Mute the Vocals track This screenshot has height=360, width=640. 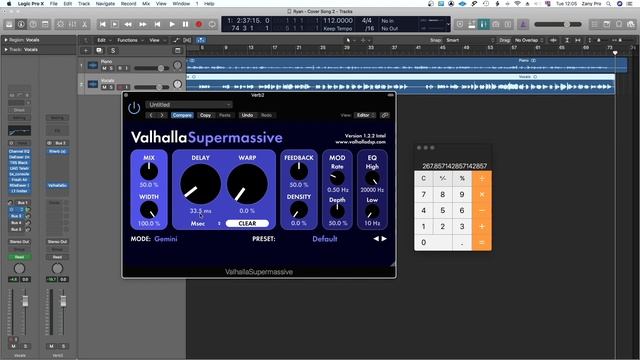click(x=104, y=87)
